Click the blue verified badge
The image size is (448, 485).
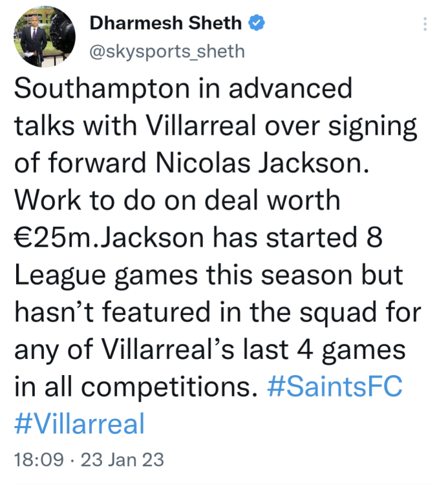pyautogui.click(x=257, y=24)
